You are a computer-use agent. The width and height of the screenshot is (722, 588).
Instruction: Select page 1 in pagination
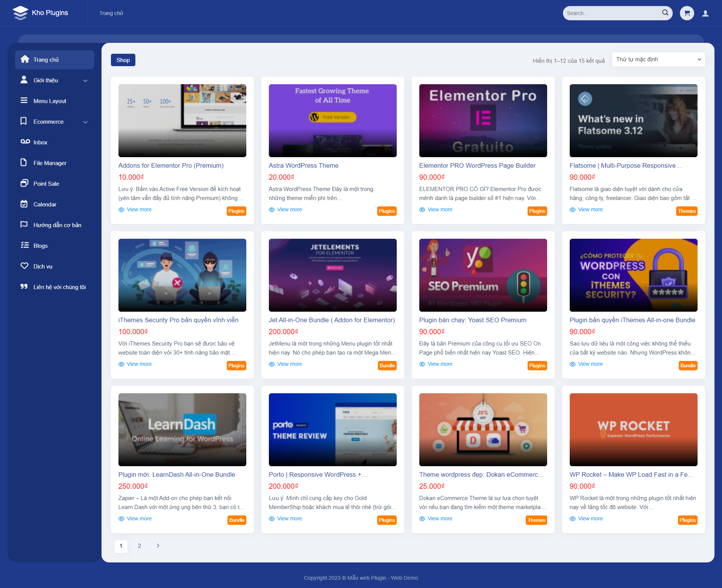coord(121,546)
